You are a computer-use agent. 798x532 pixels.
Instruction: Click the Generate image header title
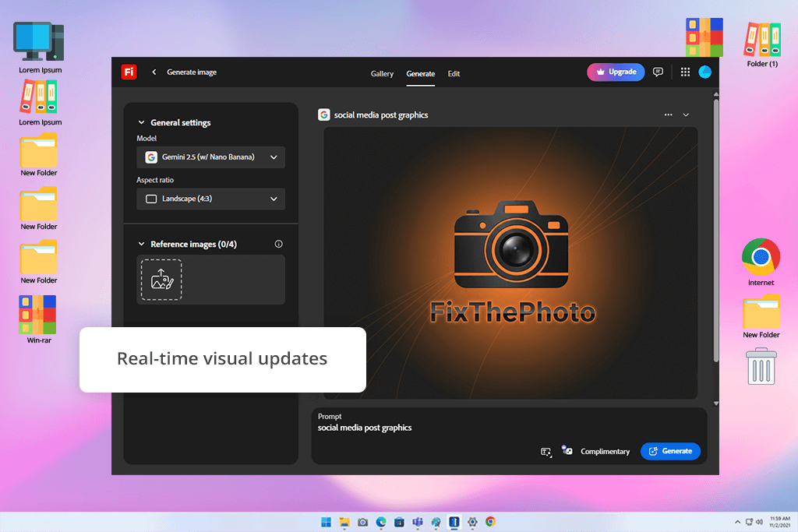tap(192, 72)
